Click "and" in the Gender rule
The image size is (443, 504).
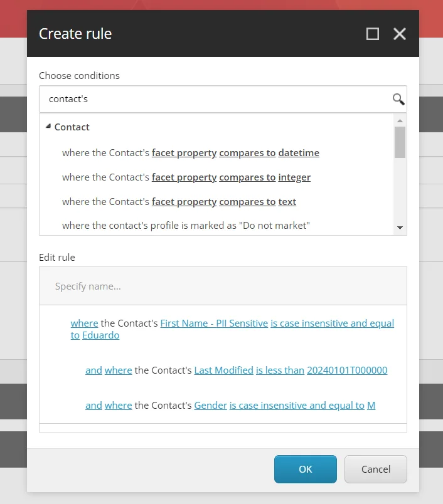click(x=93, y=406)
